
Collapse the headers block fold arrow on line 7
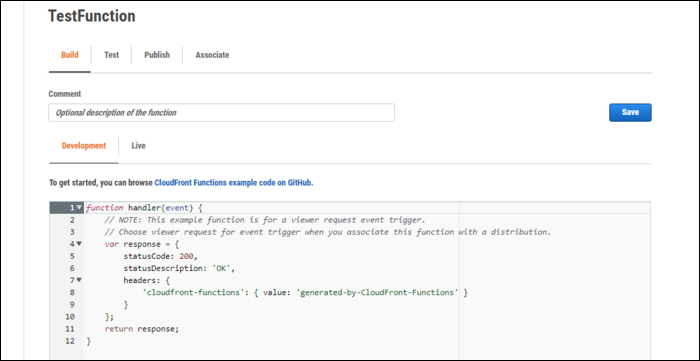(79, 280)
